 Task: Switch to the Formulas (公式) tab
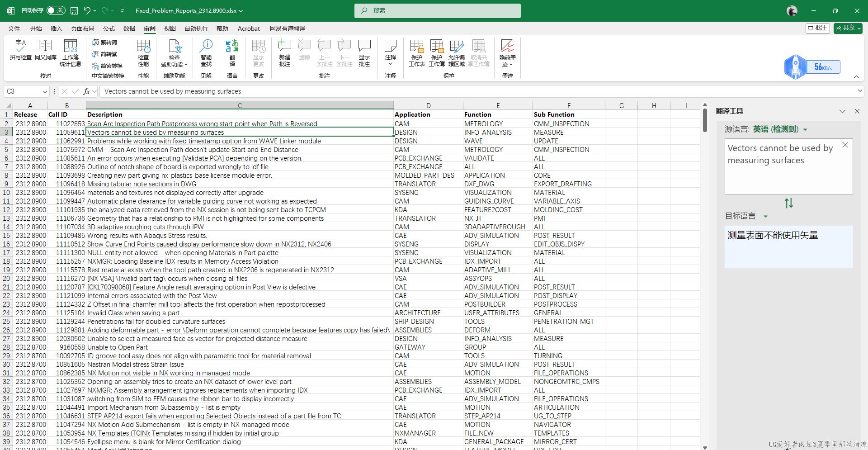109,28
